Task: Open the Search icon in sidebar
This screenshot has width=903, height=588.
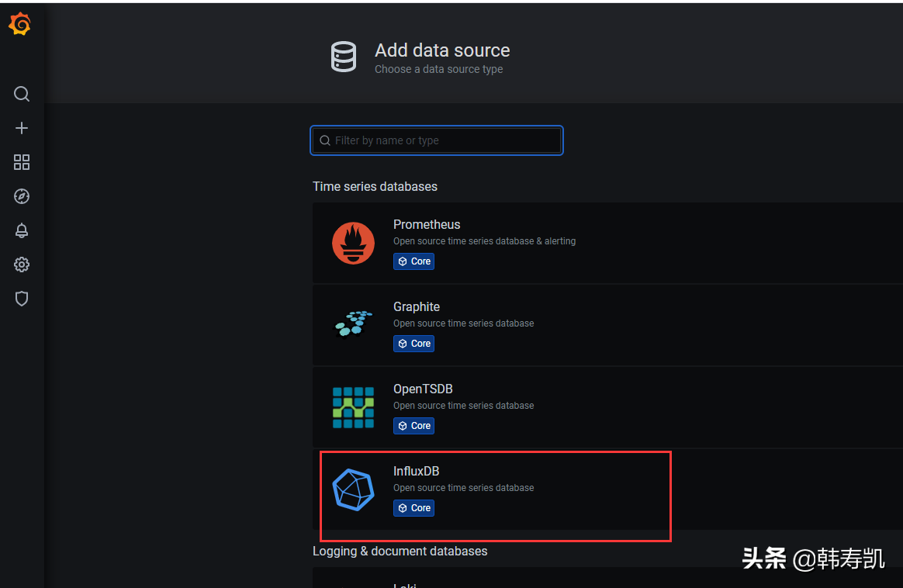Action: (21, 94)
